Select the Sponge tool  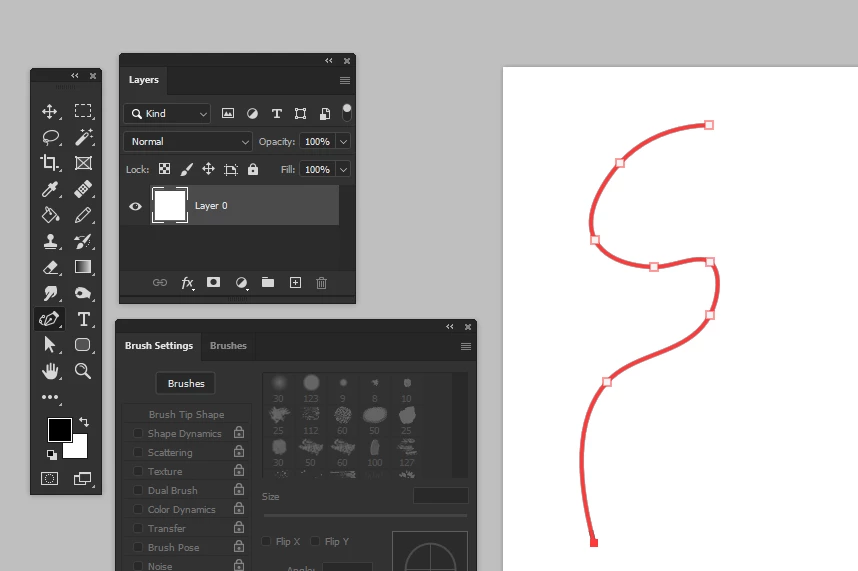83,293
